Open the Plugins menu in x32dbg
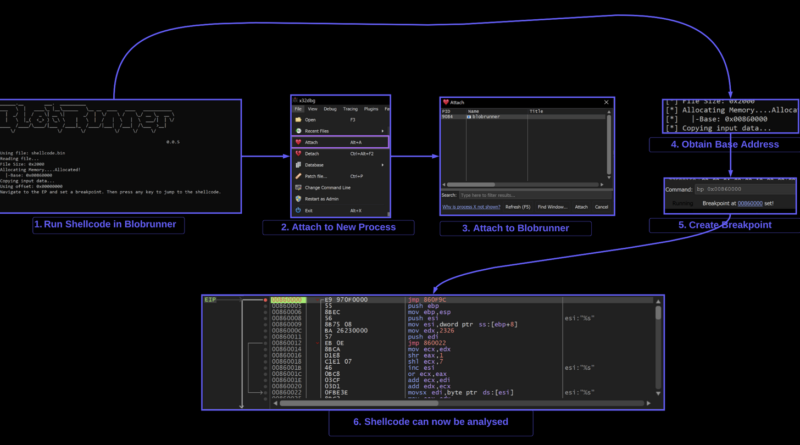 pyautogui.click(x=371, y=109)
